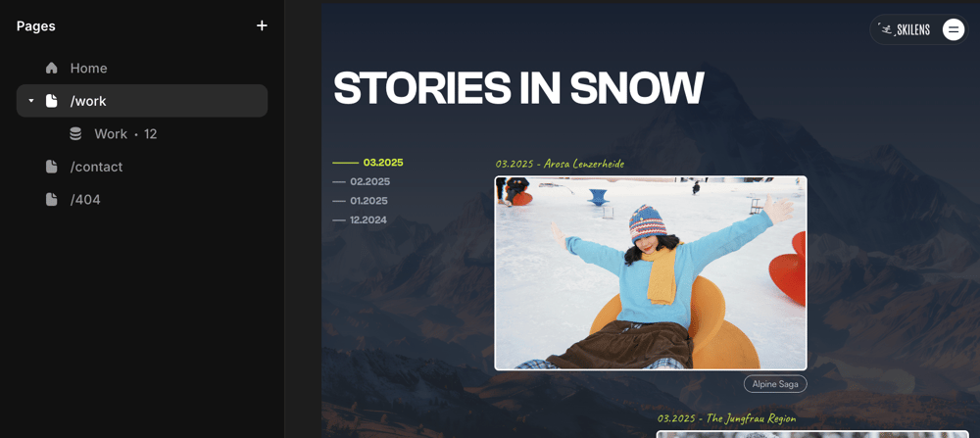The width and height of the screenshot is (980, 438).
Task: Add a new page with the plus icon
Action: point(262,25)
